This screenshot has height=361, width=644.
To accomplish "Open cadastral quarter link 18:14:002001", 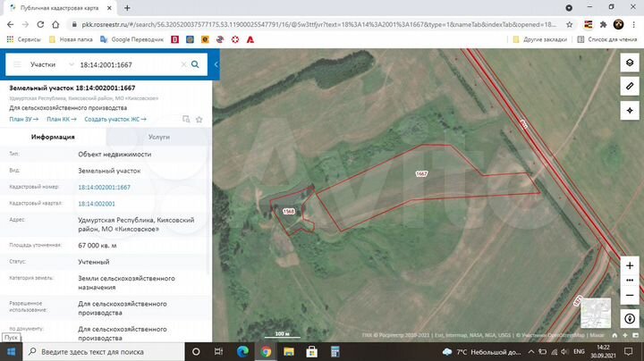I will [x=97, y=204].
